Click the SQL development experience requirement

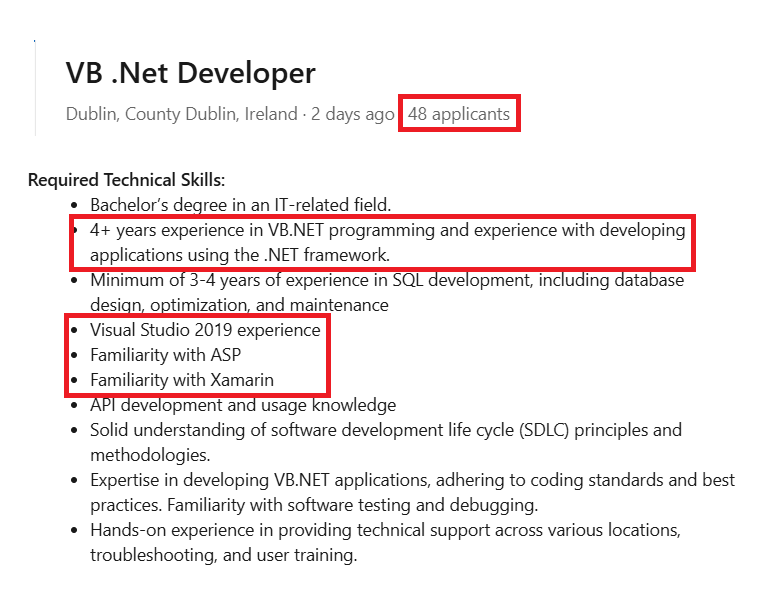(387, 280)
